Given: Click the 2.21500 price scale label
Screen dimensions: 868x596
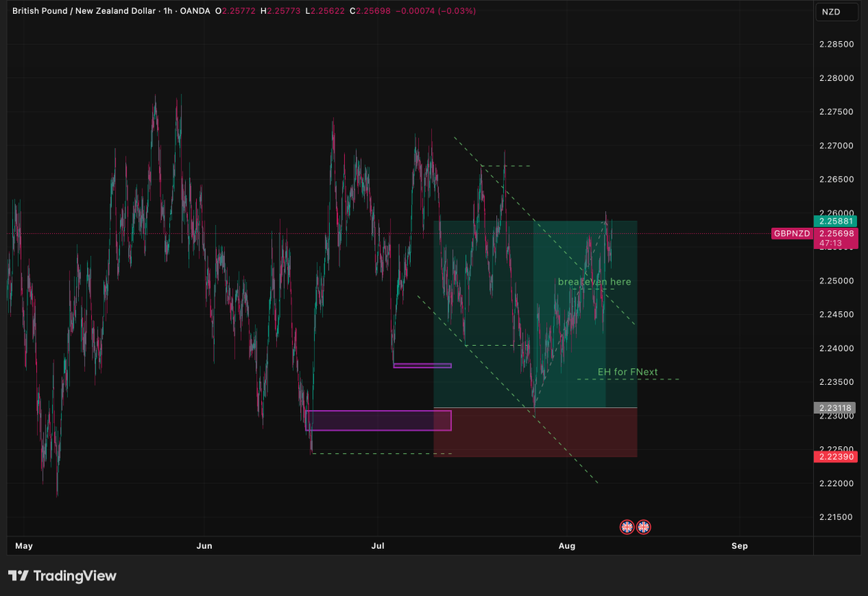Looking at the screenshot, I should (835, 517).
